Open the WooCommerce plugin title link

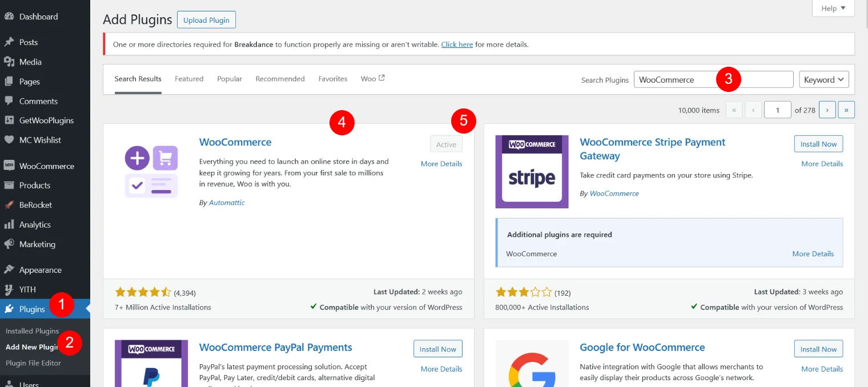coord(235,142)
